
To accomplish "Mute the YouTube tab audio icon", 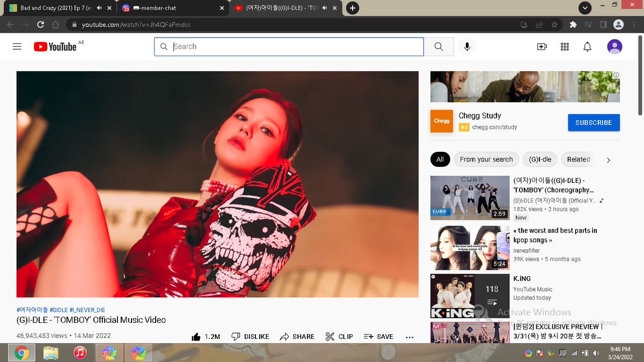I will tap(325, 8).
